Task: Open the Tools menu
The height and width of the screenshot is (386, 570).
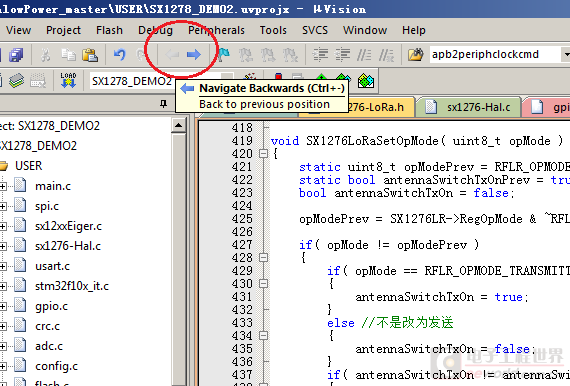Action: point(273,30)
